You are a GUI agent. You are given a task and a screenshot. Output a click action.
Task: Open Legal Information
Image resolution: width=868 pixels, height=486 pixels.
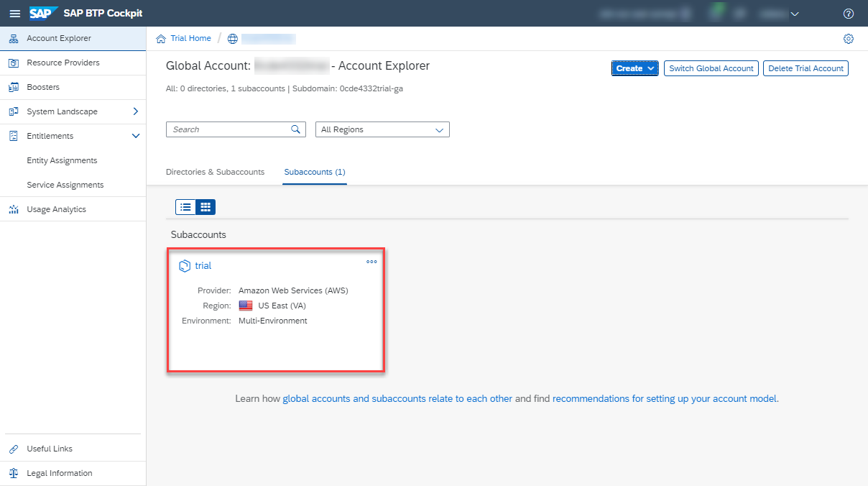coord(73,474)
